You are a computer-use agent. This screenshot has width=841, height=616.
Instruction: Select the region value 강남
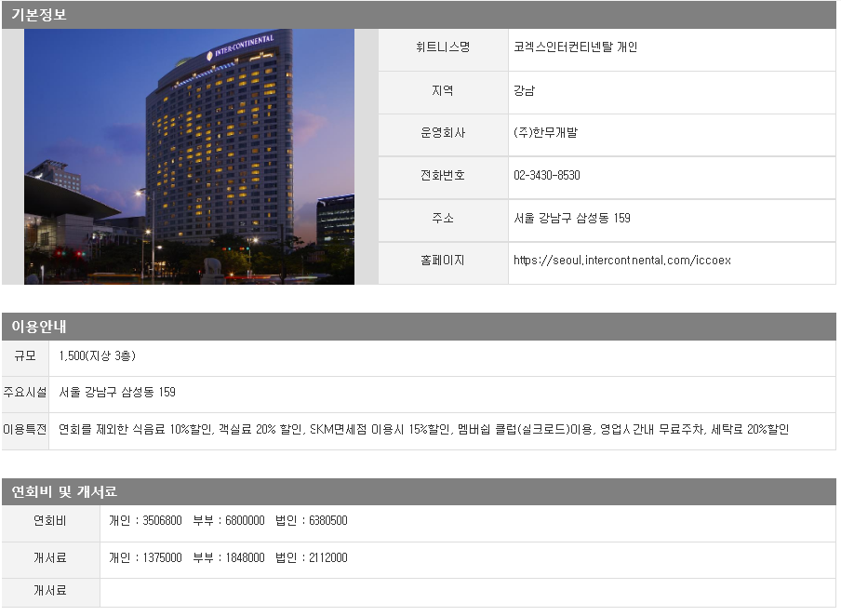524,90
